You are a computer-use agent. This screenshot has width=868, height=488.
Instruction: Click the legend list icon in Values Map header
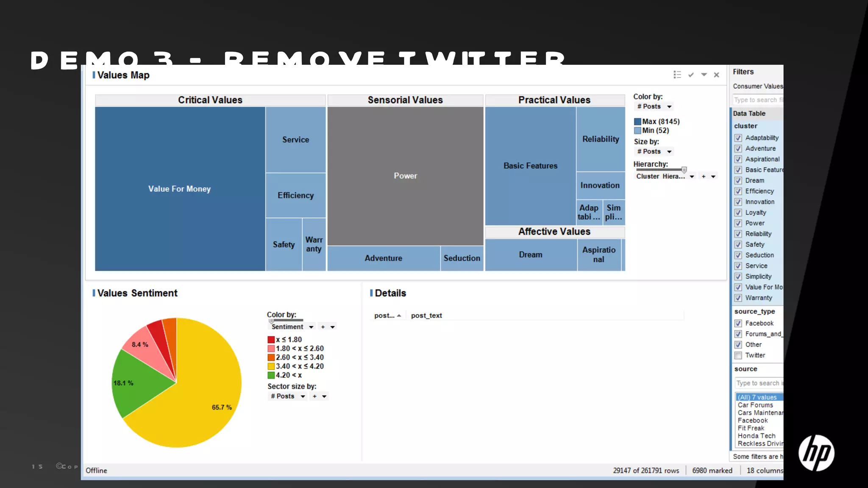[x=677, y=75]
